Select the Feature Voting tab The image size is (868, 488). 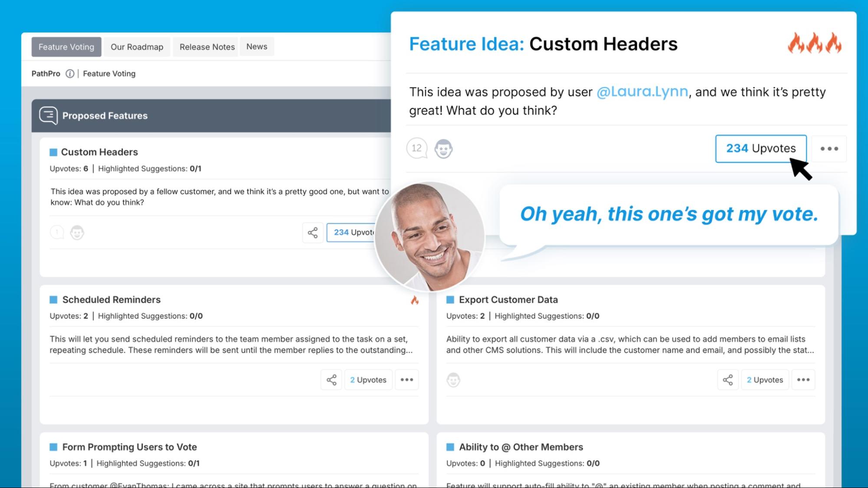[66, 46]
